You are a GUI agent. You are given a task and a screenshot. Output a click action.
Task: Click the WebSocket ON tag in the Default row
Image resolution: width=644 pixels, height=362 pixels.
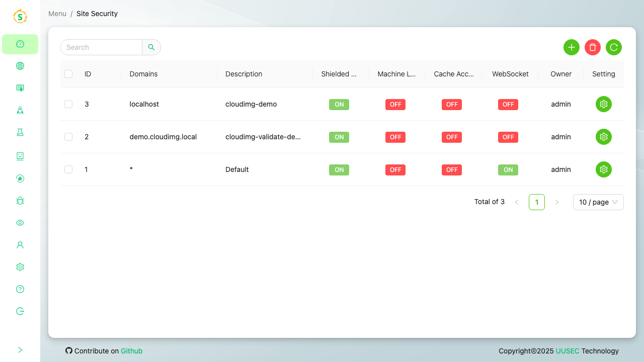pyautogui.click(x=508, y=169)
